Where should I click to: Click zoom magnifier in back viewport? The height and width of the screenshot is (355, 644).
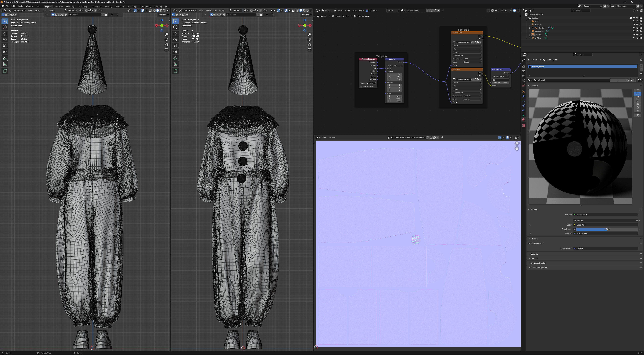click(x=167, y=35)
